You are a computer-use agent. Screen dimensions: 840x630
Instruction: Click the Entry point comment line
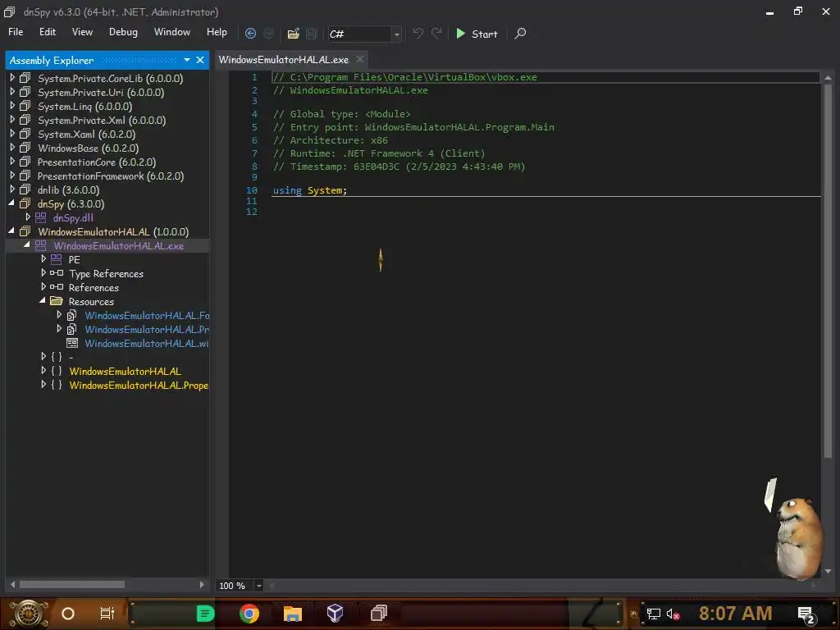point(413,127)
